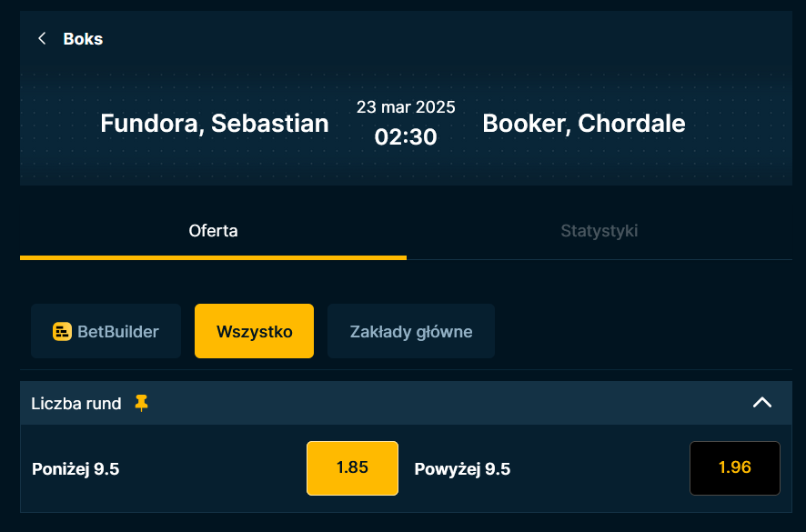Click the back arrow next to Boks
The image size is (806, 532).
[42, 38]
